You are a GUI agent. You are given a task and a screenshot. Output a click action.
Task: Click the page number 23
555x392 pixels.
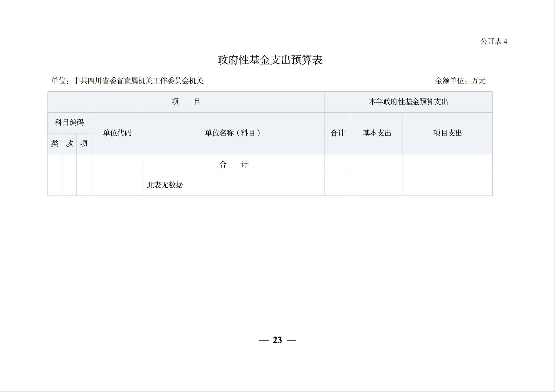click(277, 340)
